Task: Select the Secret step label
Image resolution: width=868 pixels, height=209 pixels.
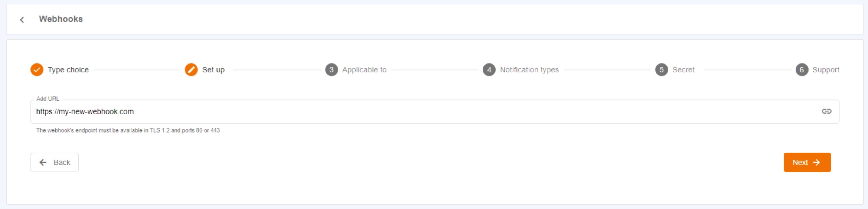Action: 683,70
